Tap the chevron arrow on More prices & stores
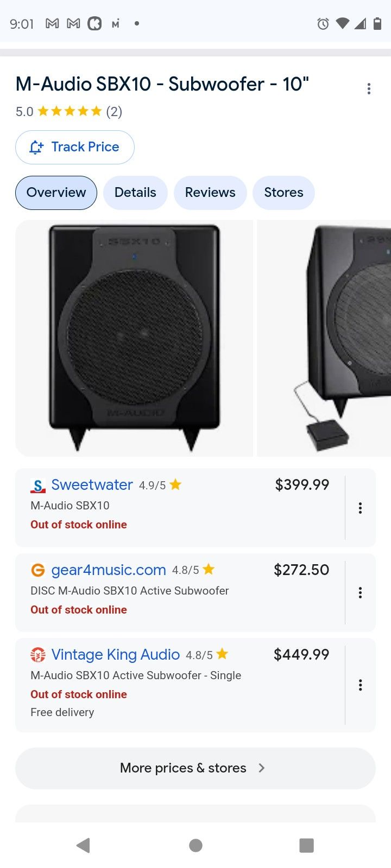 (x=261, y=768)
